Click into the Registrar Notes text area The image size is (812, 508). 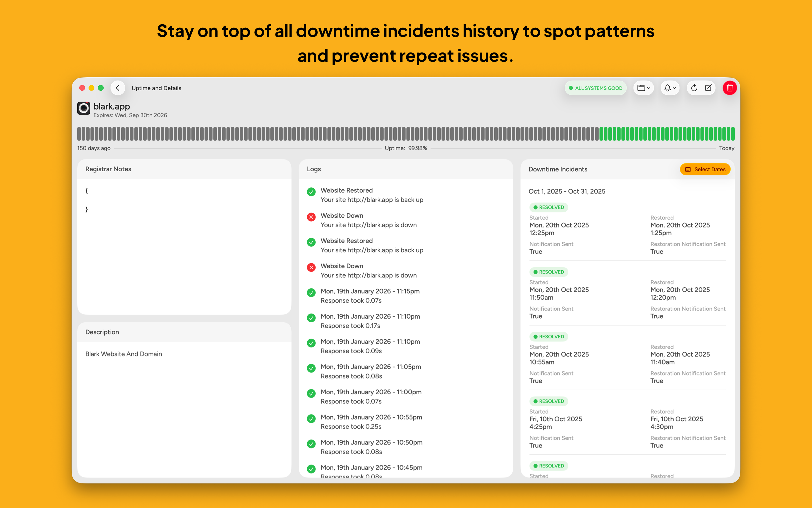(x=184, y=246)
